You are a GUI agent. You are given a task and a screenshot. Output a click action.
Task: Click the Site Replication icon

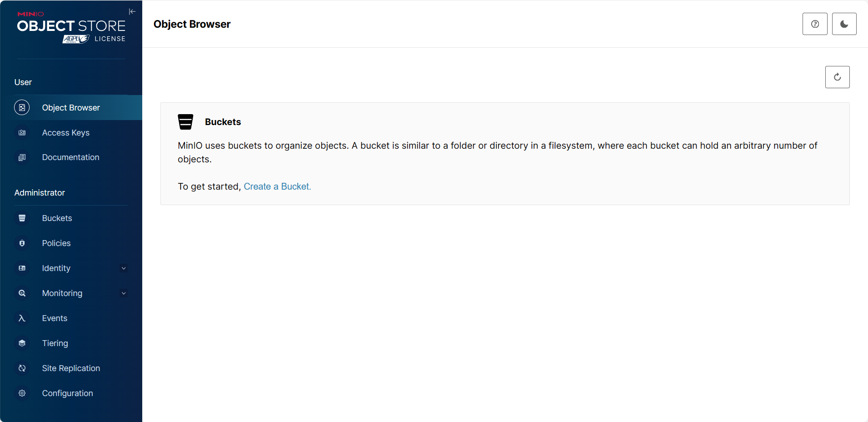[22, 368]
